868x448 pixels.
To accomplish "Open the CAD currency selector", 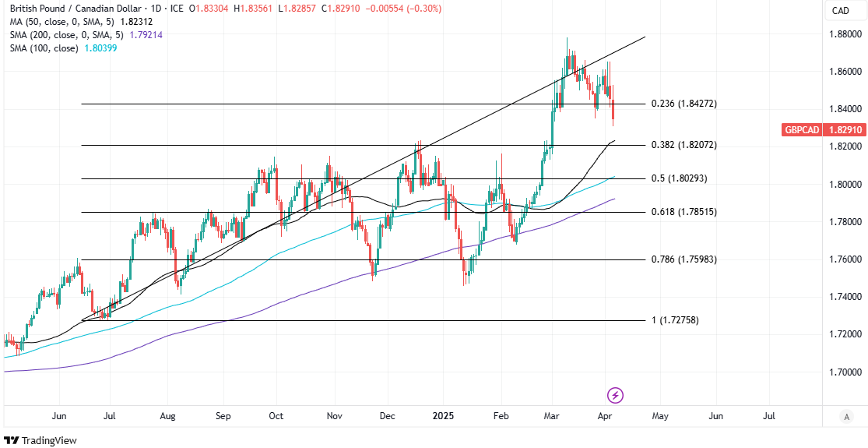I will 840,10.
